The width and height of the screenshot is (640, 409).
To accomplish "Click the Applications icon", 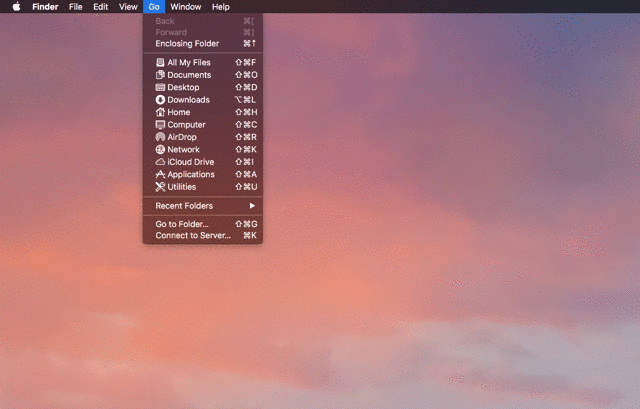I will (x=160, y=174).
